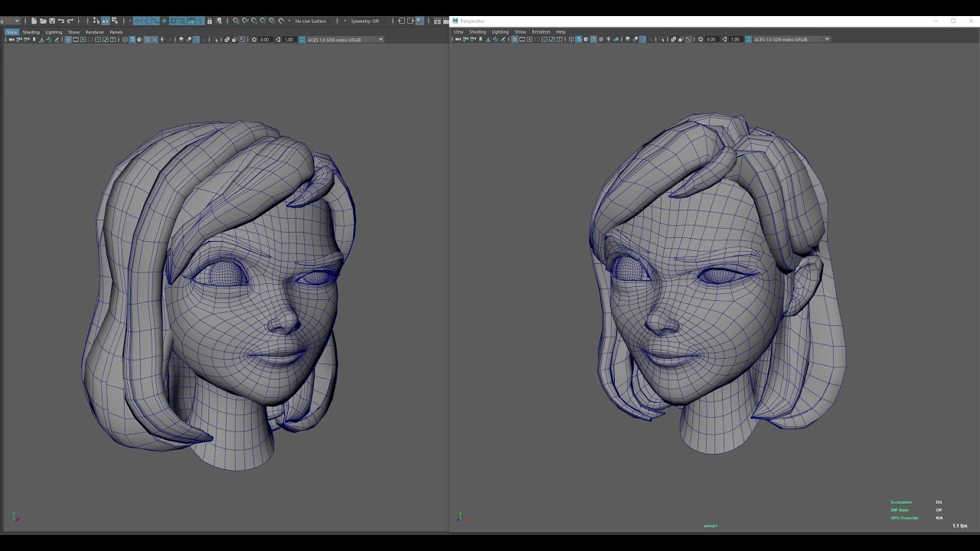Click the axis orientation gizmo in left viewport
The image size is (980, 551).
[15, 517]
